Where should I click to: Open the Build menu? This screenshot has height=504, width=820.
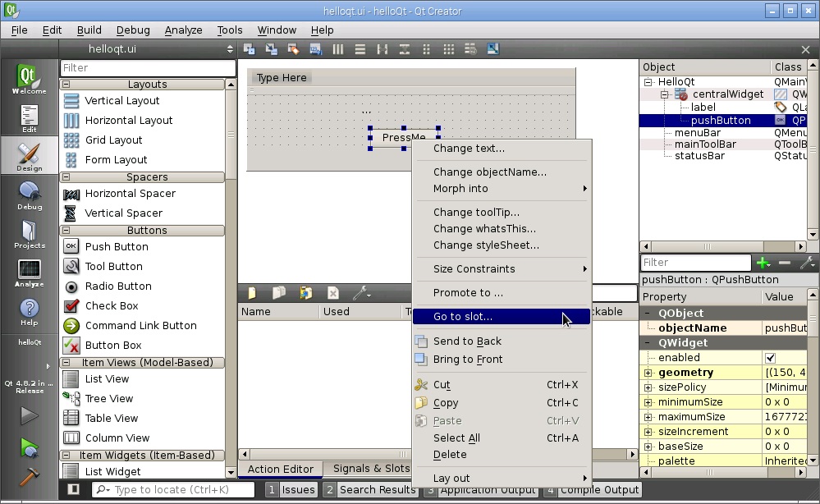pyautogui.click(x=89, y=30)
